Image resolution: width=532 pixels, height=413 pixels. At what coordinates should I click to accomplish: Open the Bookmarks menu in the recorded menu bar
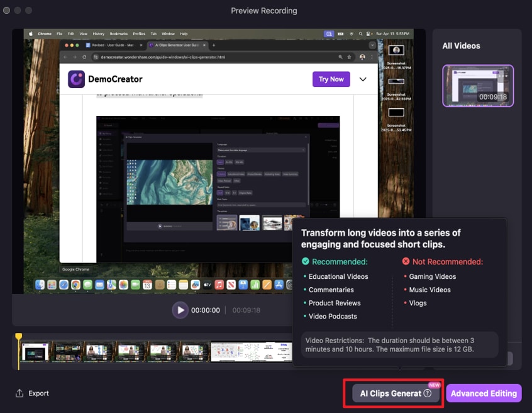coord(119,34)
